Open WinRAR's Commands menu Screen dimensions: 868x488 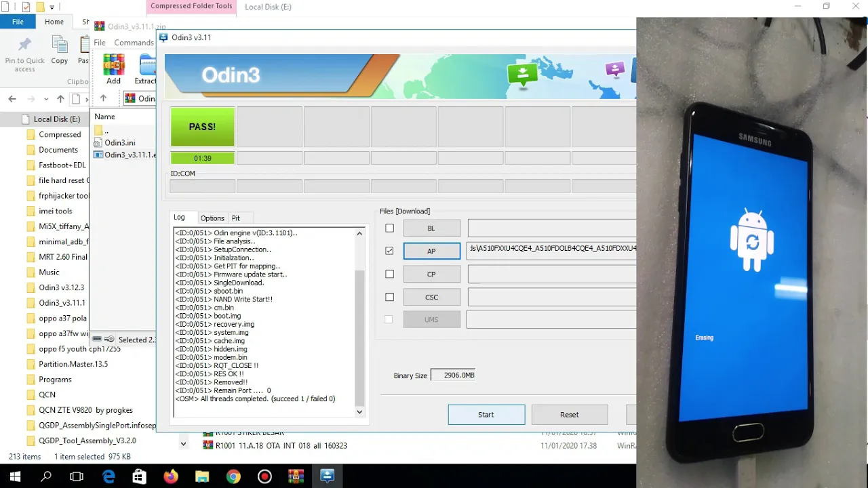[134, 43]
